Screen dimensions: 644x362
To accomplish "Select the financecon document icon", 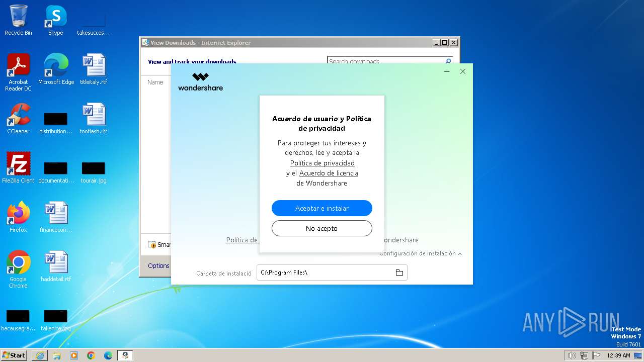I will 56,217.
